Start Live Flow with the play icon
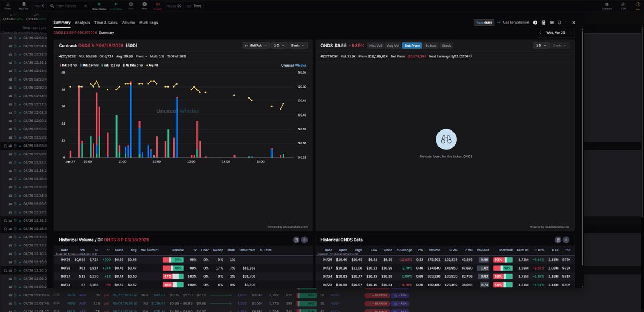This screenshot has height=312, width=644. coord(116,4)
